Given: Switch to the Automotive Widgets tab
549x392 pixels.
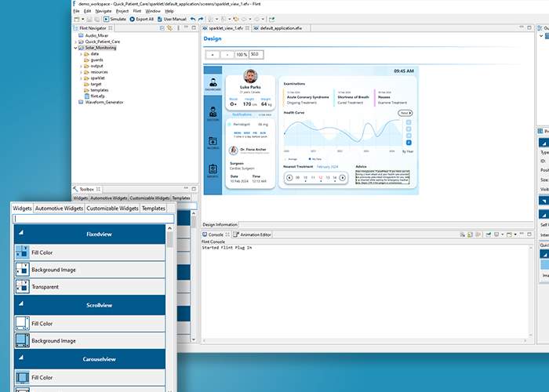Looking at the screenshot, I should 59,209.
